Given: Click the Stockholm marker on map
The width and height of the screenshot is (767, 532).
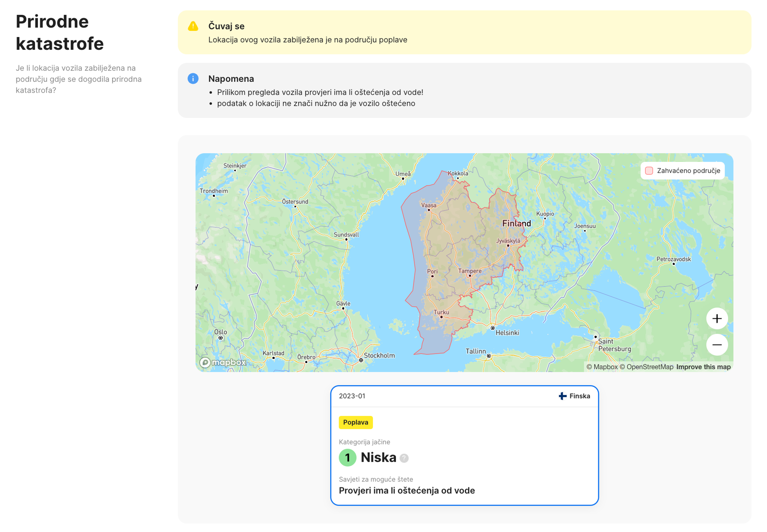Looking at the screenshot, I should [361, 360].
